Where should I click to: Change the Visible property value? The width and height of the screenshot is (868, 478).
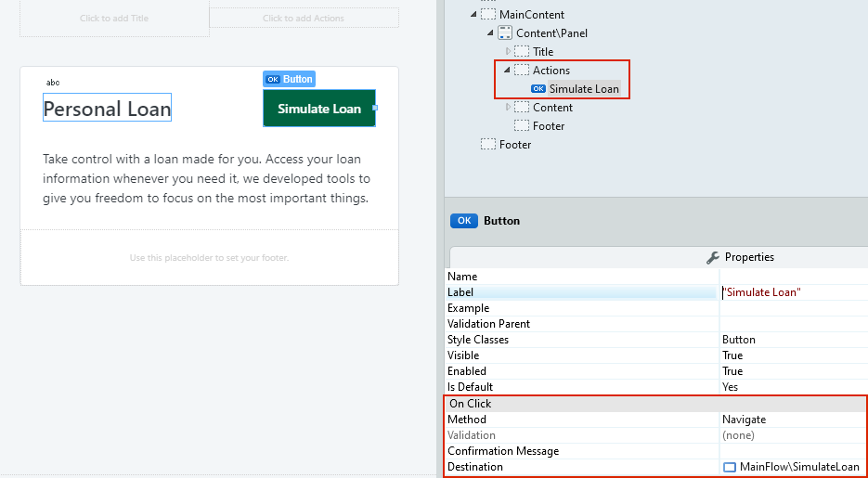point(793,355)
